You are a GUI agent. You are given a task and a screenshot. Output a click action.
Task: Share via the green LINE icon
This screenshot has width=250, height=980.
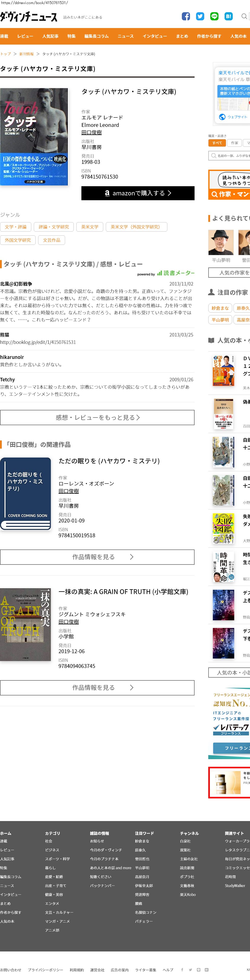[x=214, y=16]
